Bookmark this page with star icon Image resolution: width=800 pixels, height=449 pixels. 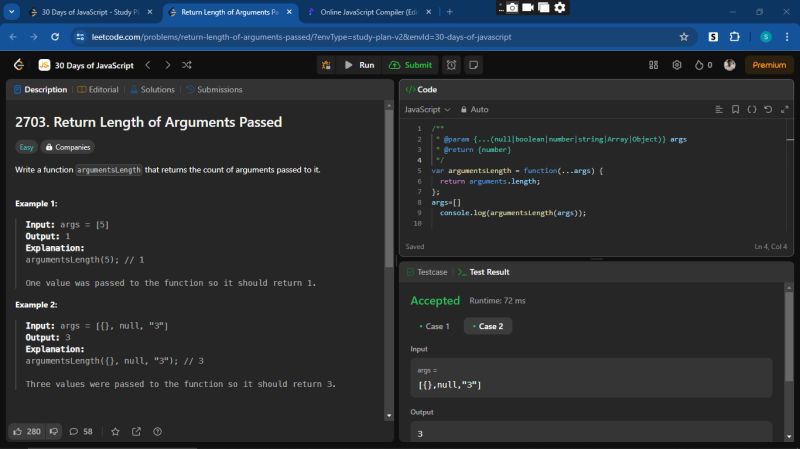pyautogui.click(x=684, y=37)
